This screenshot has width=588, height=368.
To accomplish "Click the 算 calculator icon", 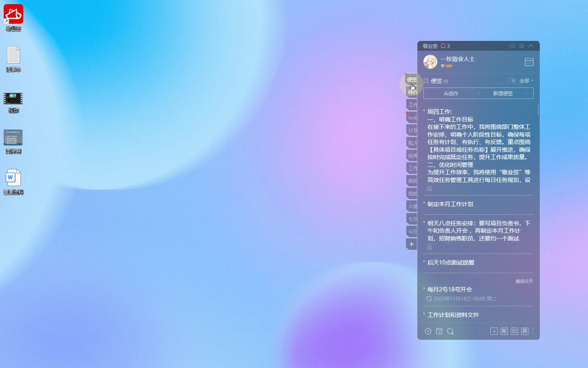I will 524,331.
